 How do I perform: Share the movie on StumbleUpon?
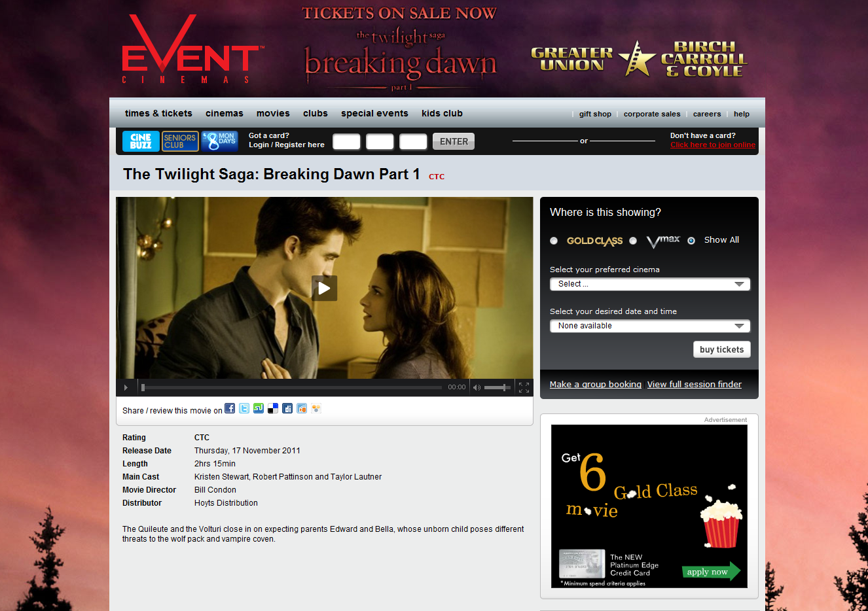pos(259,408)
